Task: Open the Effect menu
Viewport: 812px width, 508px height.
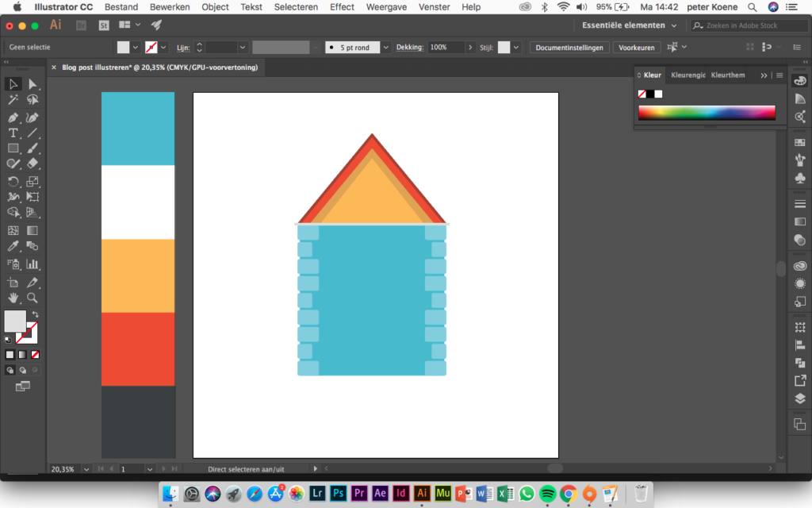Action: tap(342, 6)
